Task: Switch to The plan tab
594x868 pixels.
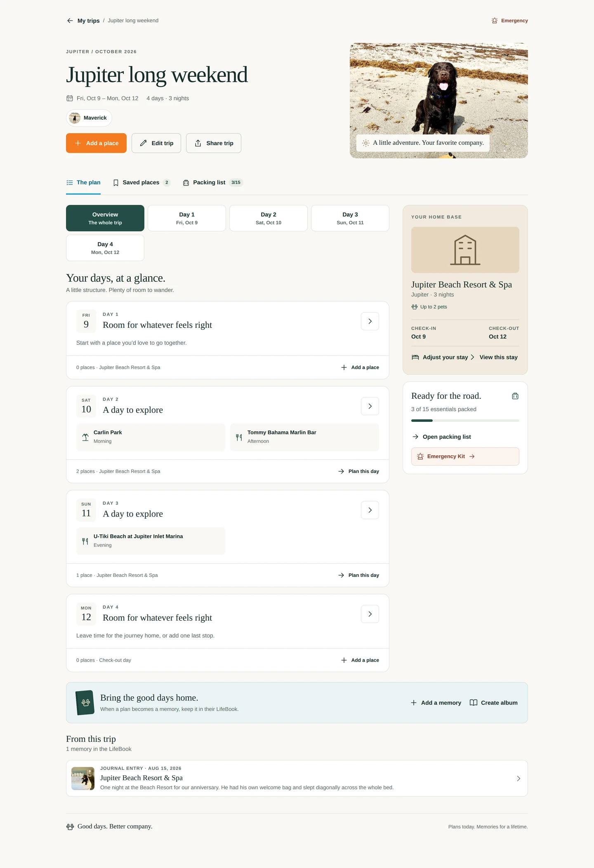Action: point(83,183)
